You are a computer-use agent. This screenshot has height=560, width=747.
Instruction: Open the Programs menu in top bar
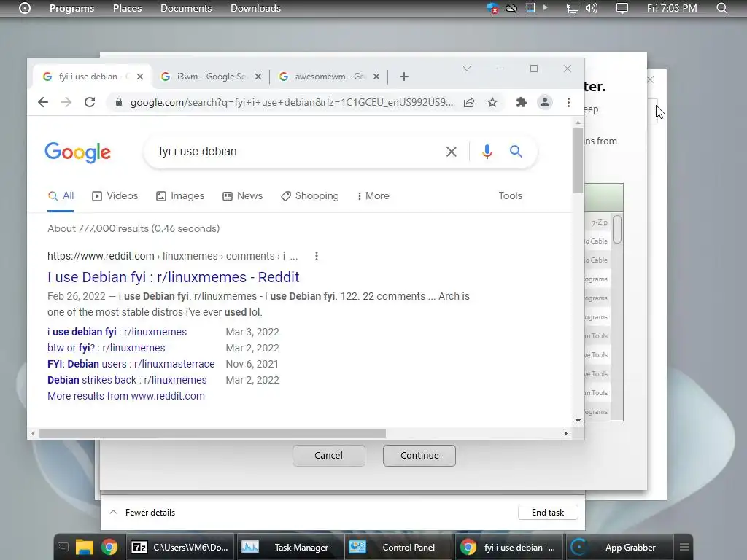click(x=72, y=8)
